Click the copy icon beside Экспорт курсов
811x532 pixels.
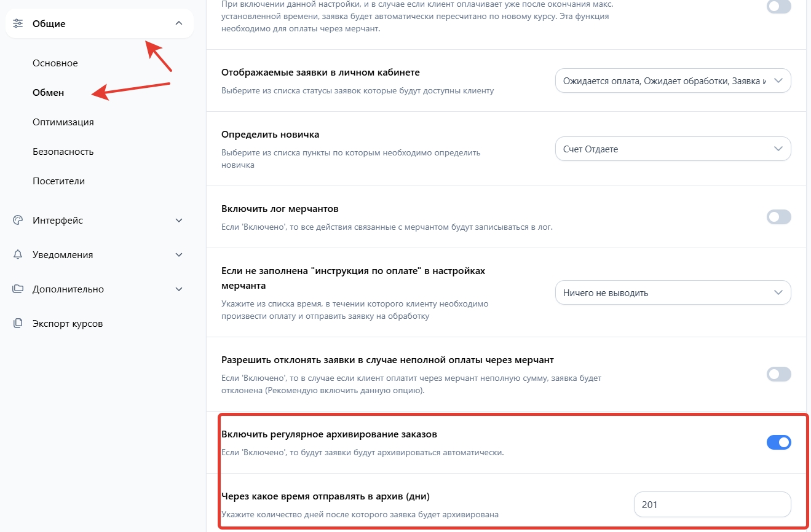coord(18,324)
